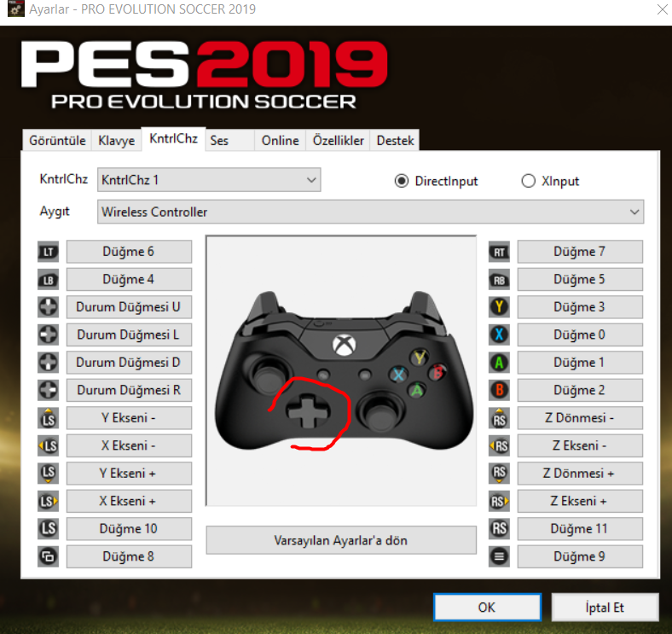Screen dimensions: 672x634
Task: Click the view button icon beside Düğme 8
Action: (48, 557)
